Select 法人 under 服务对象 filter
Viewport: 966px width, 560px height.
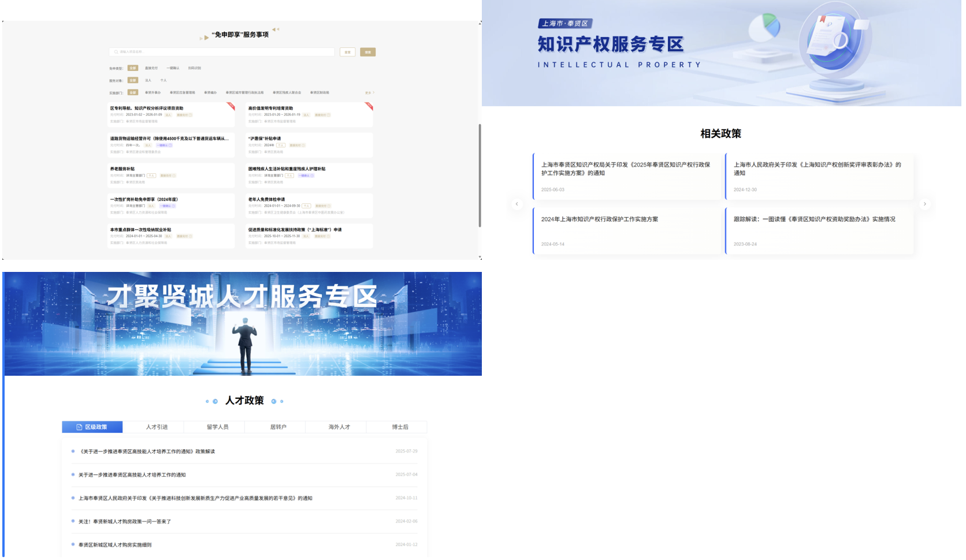pos(148,80)
